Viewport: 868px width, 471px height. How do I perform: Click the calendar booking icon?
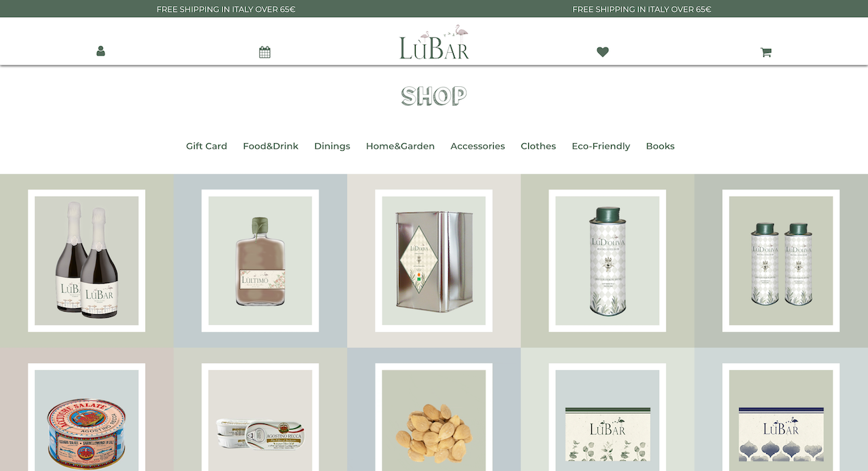pyautogui.click(x=264, y=52)
